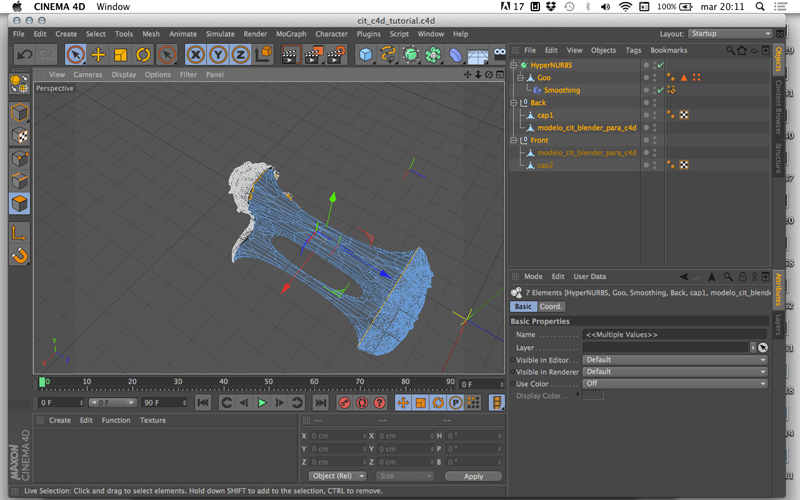Click the Apply button

(x=473, y=476)
